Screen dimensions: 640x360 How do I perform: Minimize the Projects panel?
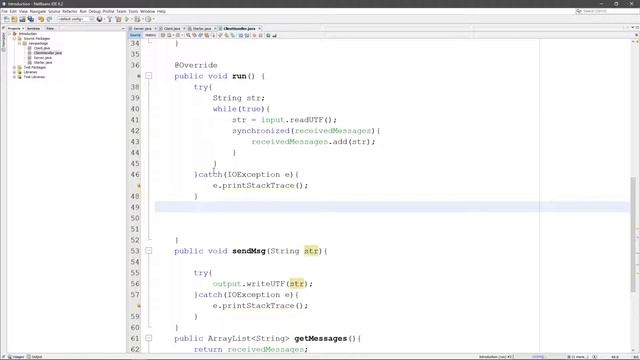coord(123,29)
